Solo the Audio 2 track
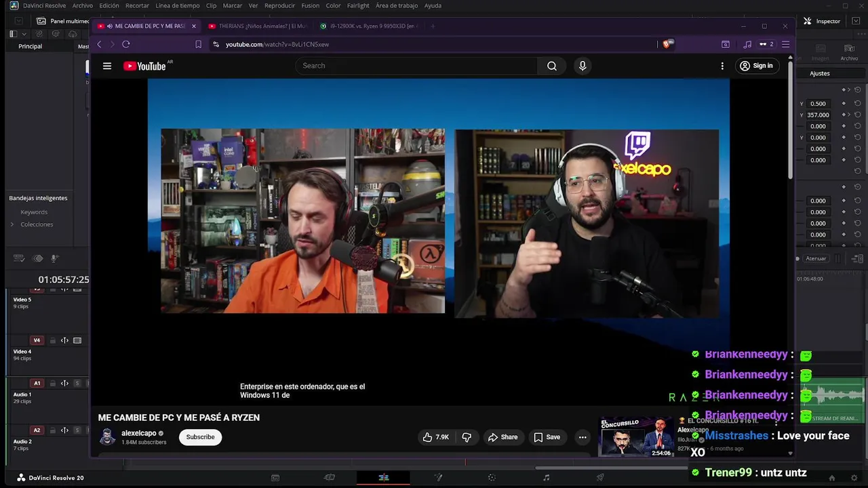 tap(77, 430)
